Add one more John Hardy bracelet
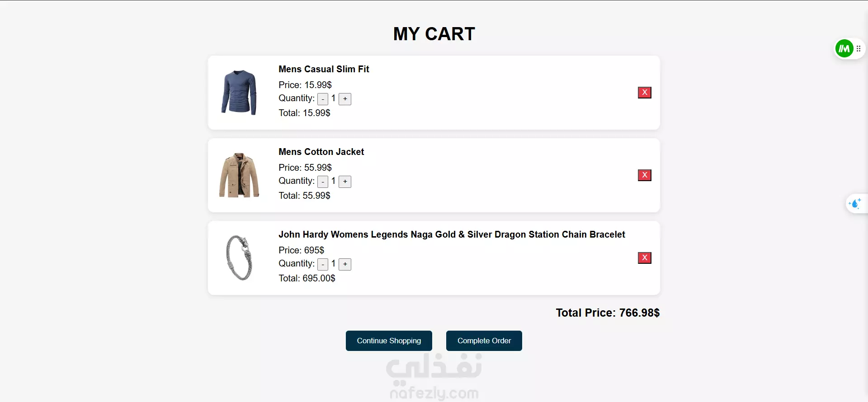The width and height of the screenshot is (868, 402). point(345,264)
